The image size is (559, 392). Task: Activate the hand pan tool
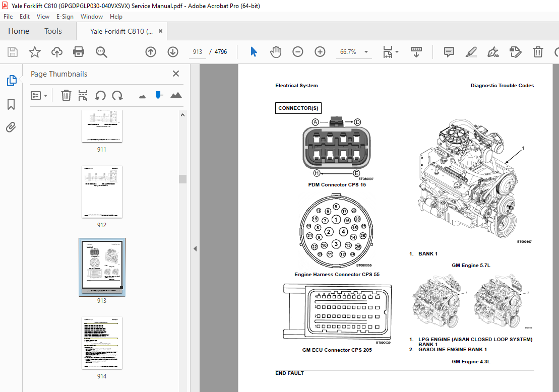pyautogui.click(x=276, y=52)
